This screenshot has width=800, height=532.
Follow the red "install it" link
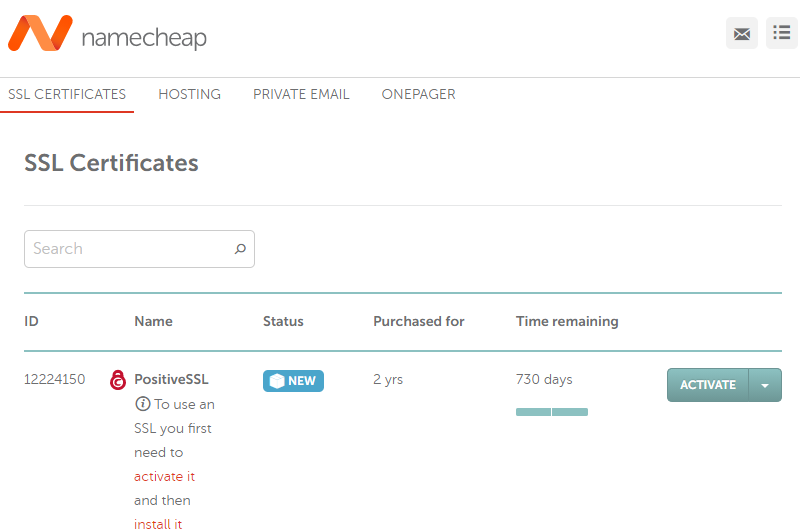pos(158,523)
